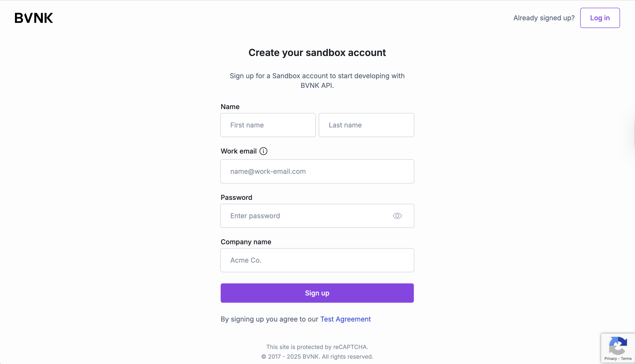Click the copyright notice at page bottom
Viewport: 635px width, 364px height.
point(317,356)
